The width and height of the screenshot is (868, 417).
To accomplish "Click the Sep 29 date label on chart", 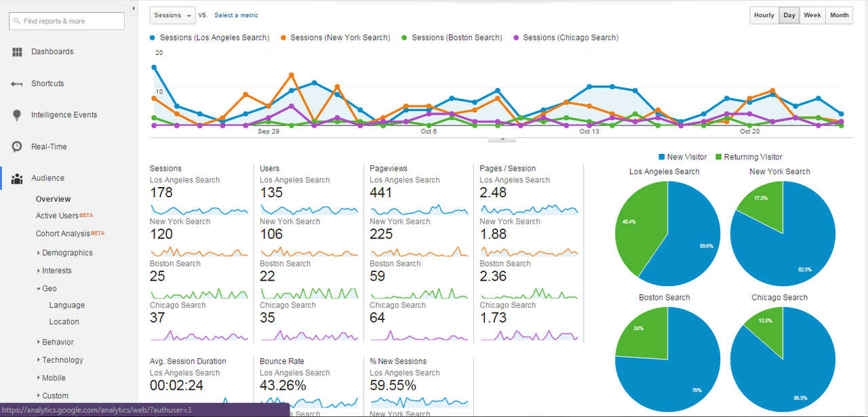I will (x=269, y=132).
